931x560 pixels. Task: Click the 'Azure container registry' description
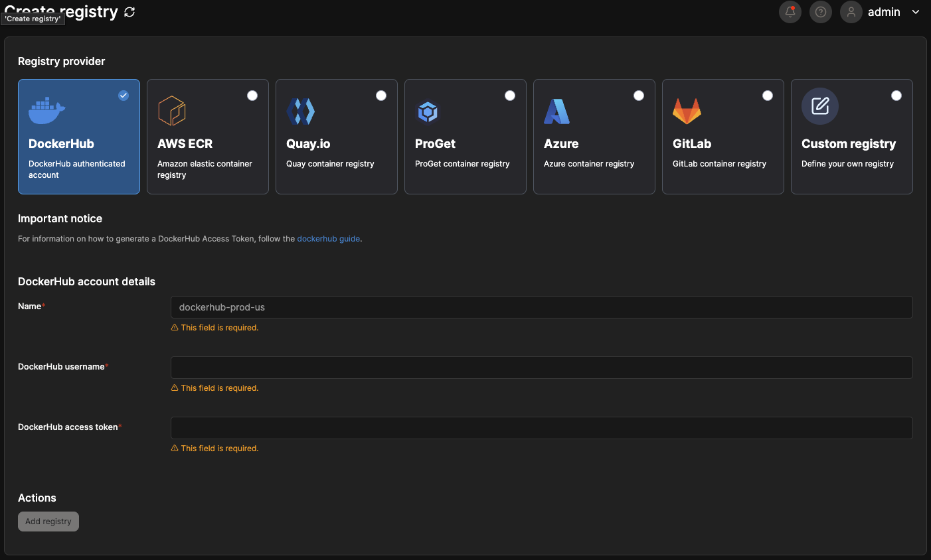coord(589,164)
